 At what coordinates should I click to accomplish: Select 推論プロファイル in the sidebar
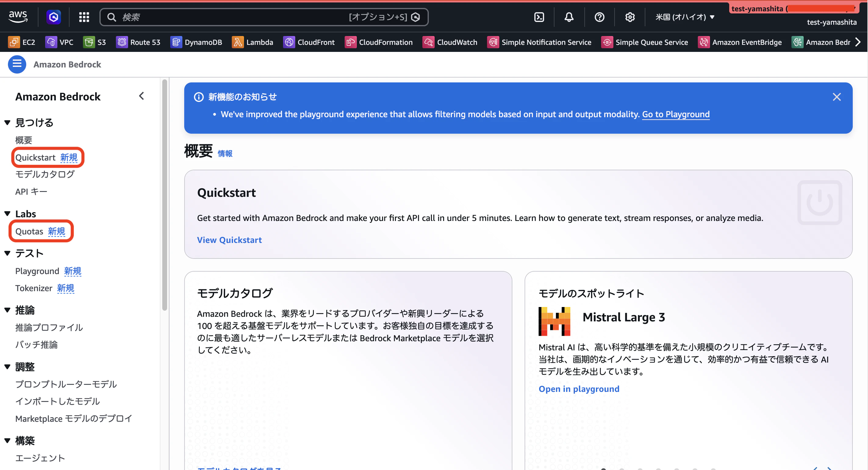coord(49,327)
